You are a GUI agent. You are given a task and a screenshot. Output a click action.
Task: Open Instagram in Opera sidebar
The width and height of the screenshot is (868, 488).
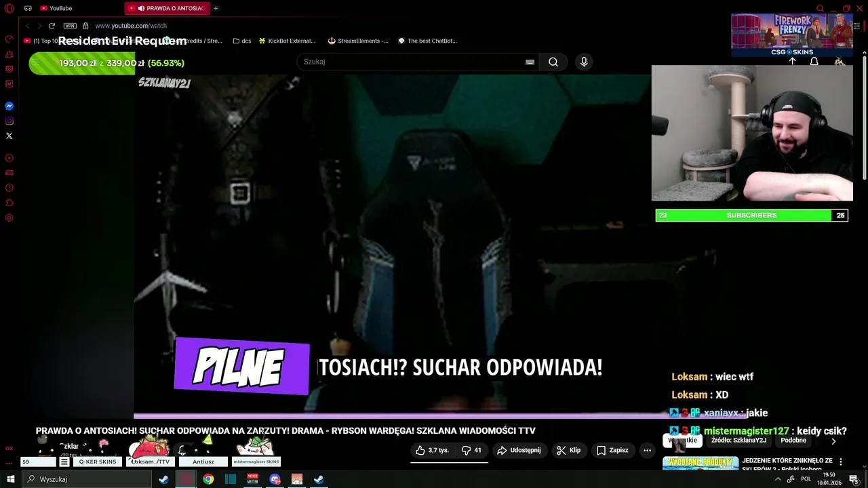tap(9, 121)
